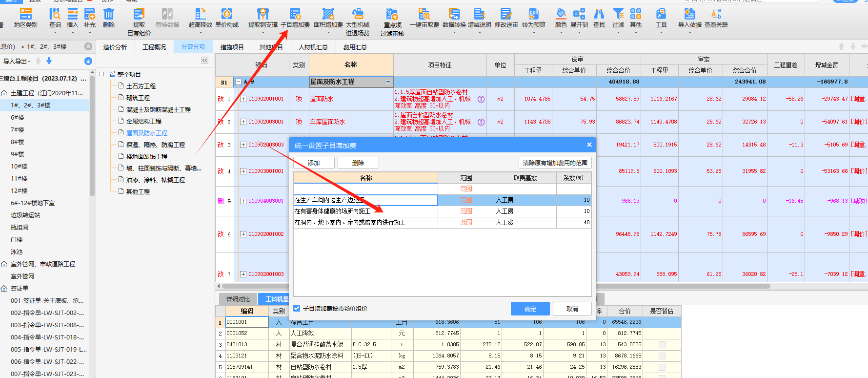Toggle 是否暂估 checkbox in 聚合物水泥防水涂料 row
868x378 pixels.
662,356
